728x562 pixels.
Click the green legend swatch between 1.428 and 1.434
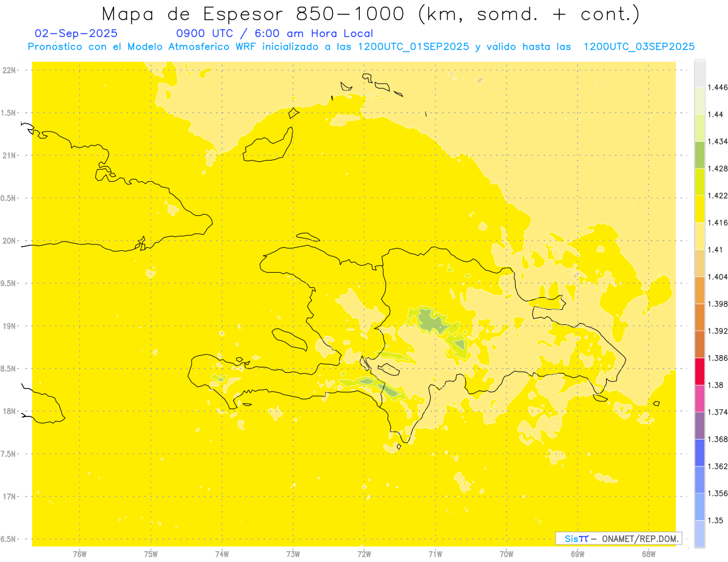click(699, 155)
